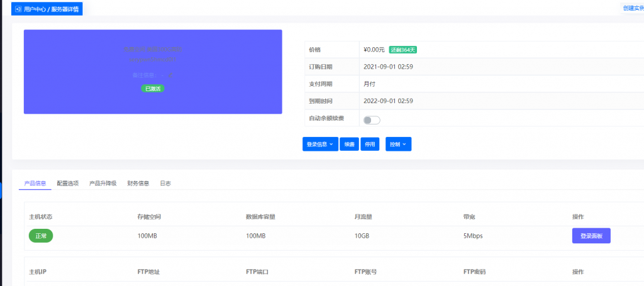This screenshot has height=286, width=644.
Task: Click the green 正常 host status badge
Action: [41, 236]
